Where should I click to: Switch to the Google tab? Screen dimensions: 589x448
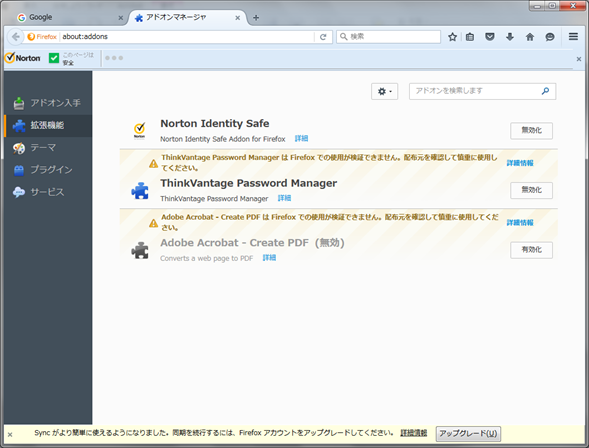pos(69,17)
